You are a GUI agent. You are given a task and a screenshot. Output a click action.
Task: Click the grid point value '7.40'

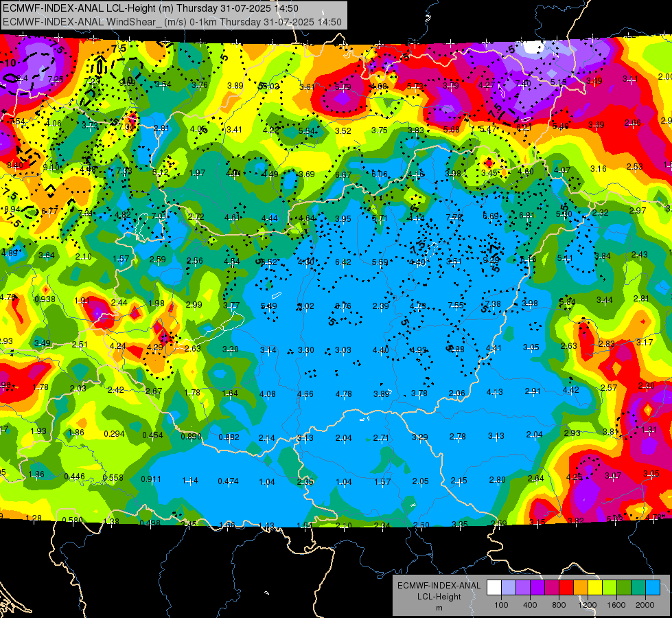tap(523, 84)
